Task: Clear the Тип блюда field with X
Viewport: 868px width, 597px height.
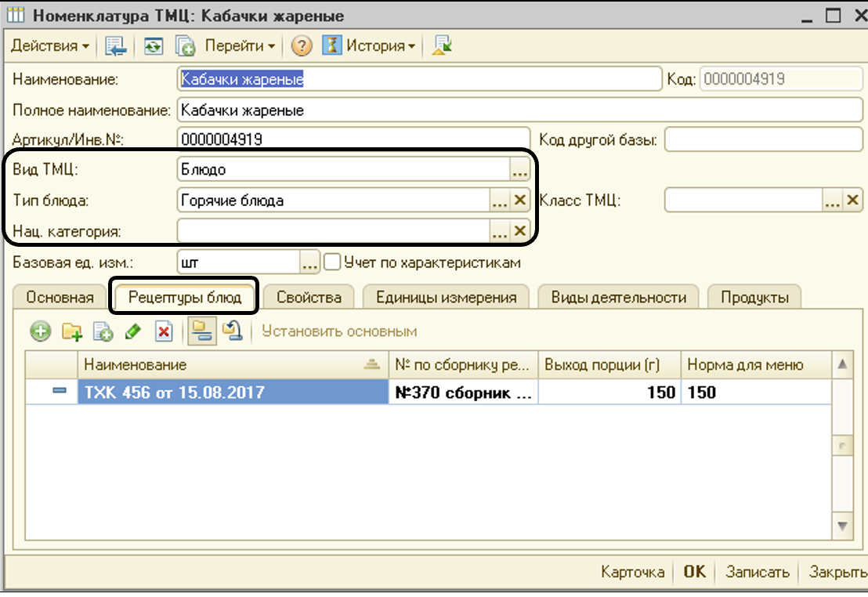Action: pyautogui.click(x=520, y=201)
